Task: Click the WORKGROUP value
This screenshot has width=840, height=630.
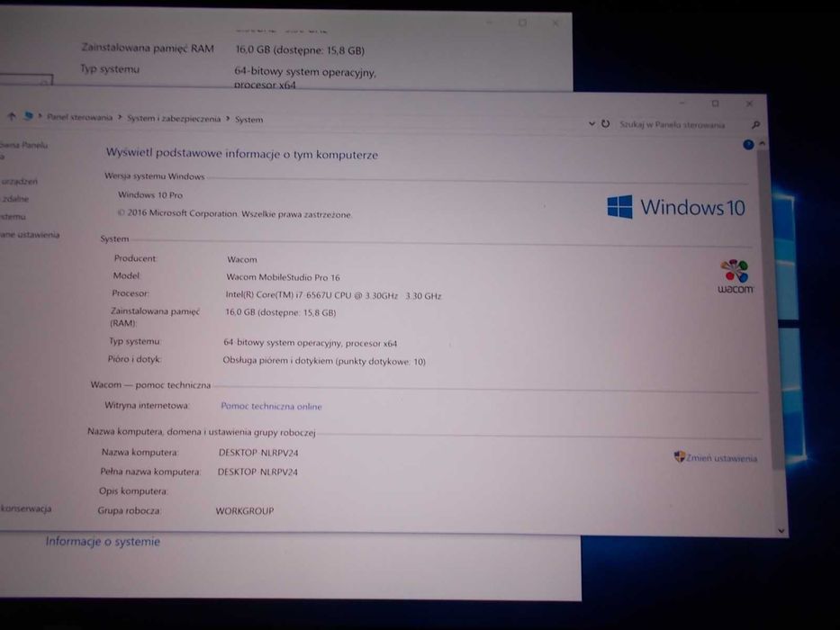Action: coord(244,511)
